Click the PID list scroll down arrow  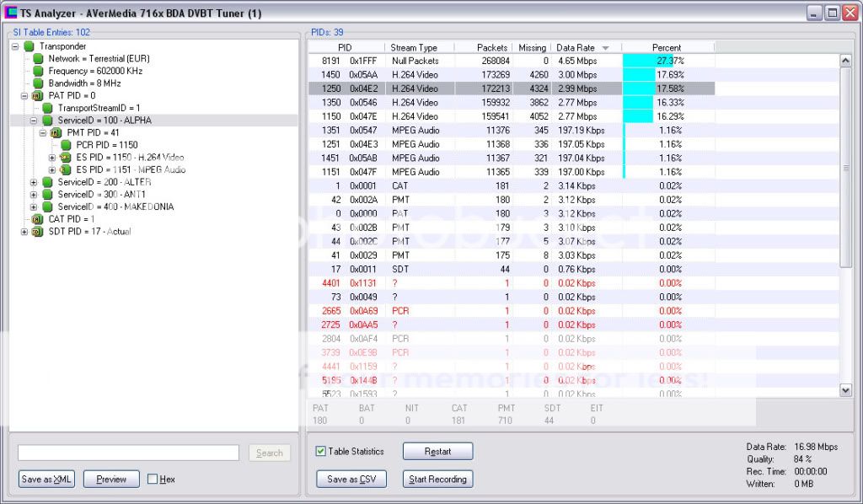[x=846, y=390]
